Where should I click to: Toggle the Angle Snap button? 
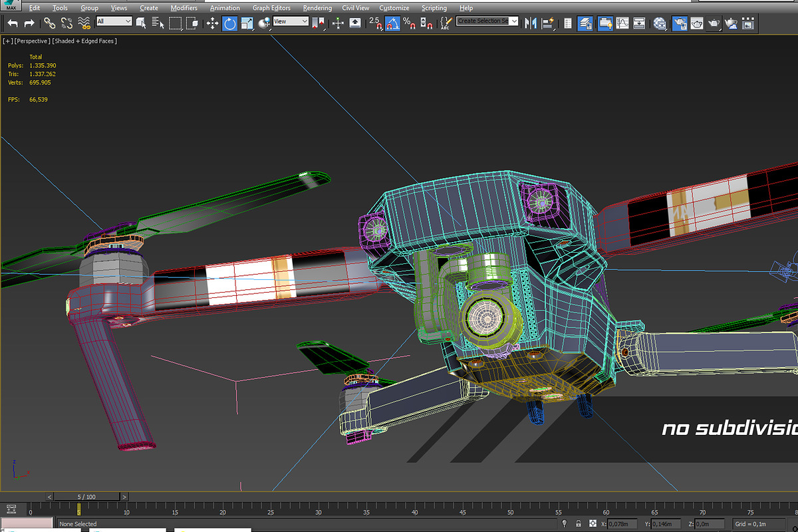(x=393, y=23)
